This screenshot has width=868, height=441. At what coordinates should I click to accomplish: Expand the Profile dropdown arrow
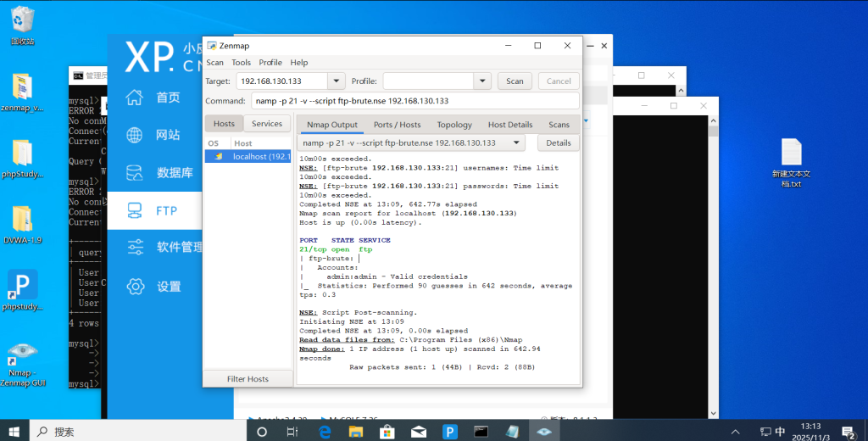pos(482,81)
